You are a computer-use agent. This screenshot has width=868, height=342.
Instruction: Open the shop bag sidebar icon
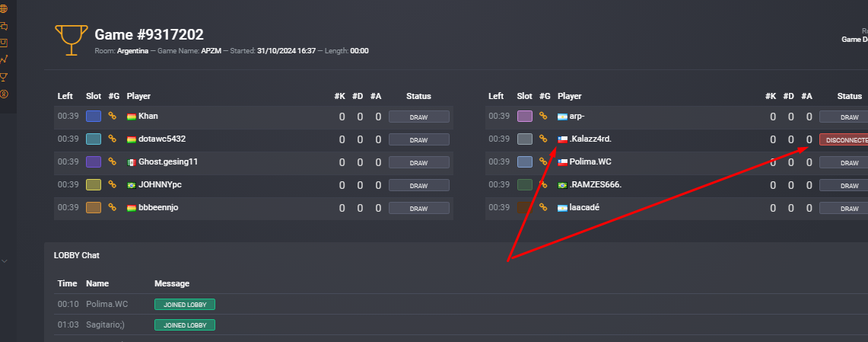coord(3,42)
